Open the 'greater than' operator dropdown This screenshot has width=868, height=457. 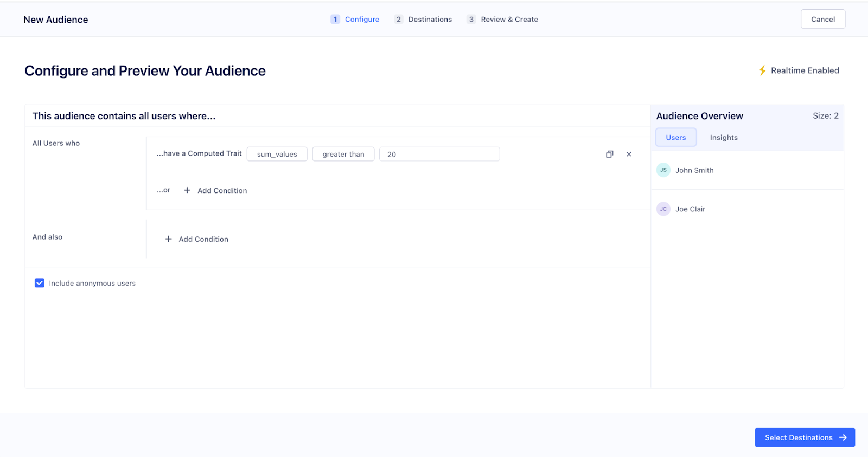tap(343, 155)
